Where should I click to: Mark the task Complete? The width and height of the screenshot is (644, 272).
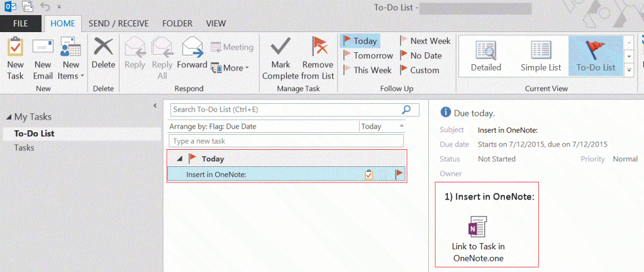280,59
